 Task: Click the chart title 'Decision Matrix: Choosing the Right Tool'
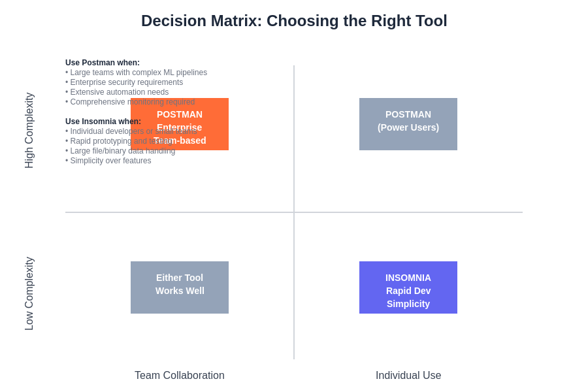294,21
